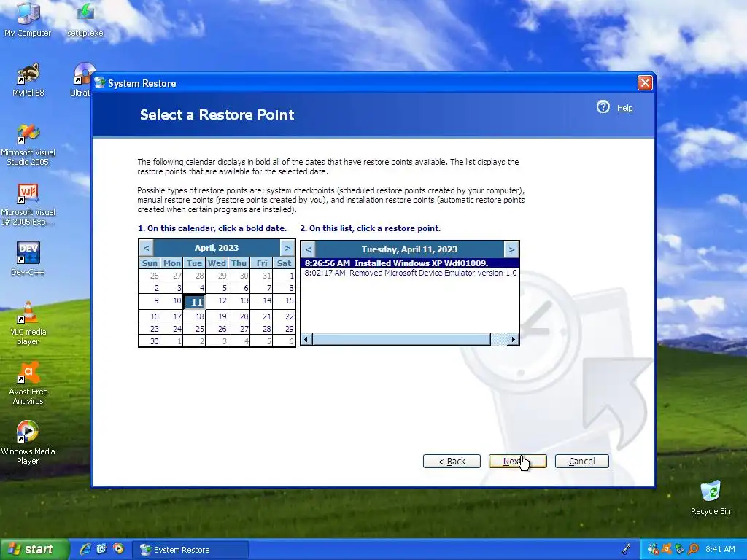Select April 28 on the calendar
The width and height of the screenshot is (747, 560).
click(262, 329)
